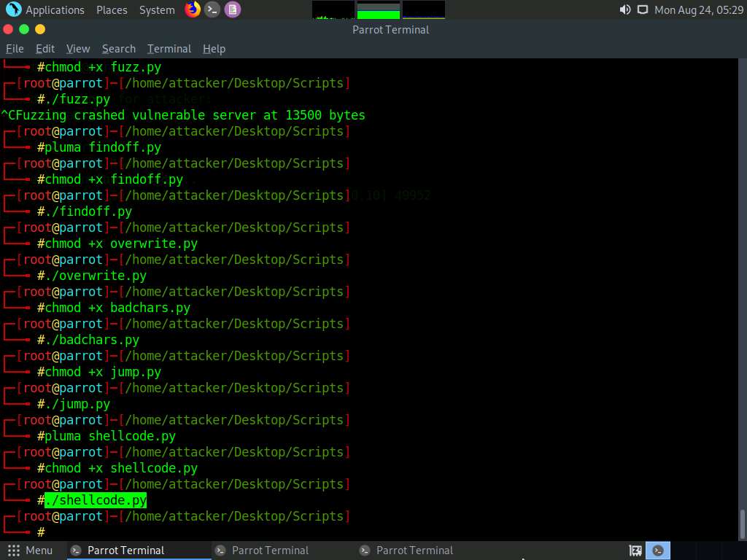Click the 'chmod +x overwrite.py' command

120,244
